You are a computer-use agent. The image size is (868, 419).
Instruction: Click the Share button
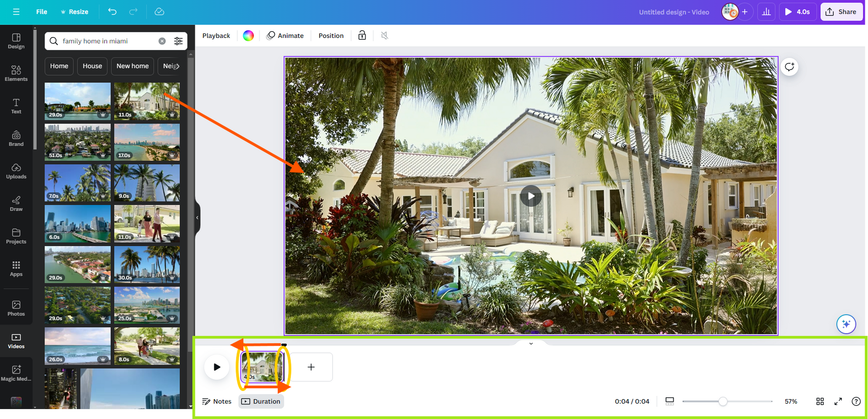[x=841, y=12]
